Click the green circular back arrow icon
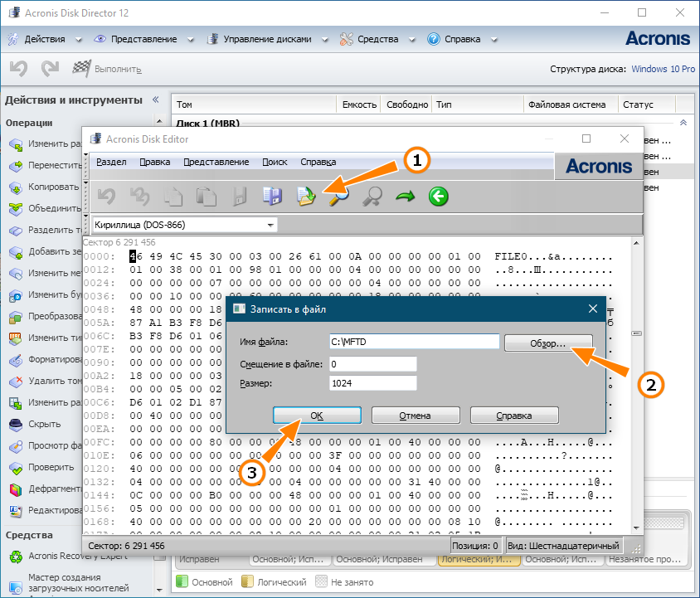The width and height of the screenshot is (700, 598). pos(438,196)
